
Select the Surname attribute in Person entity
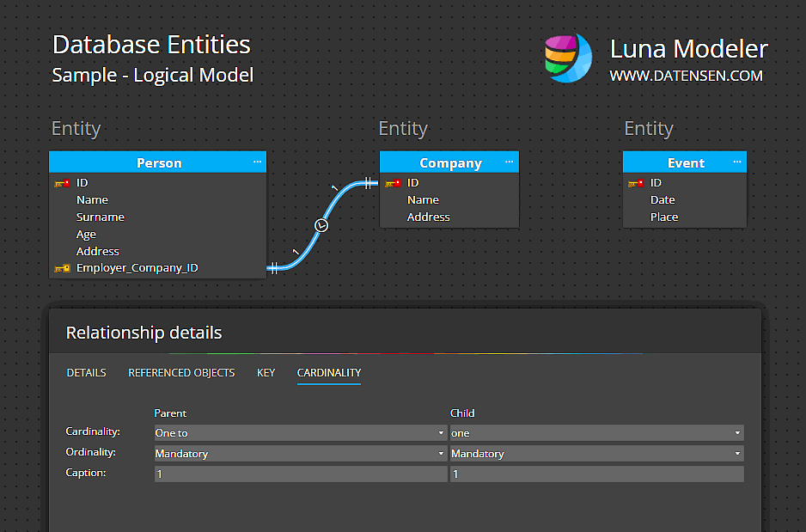tap(101, 217)
